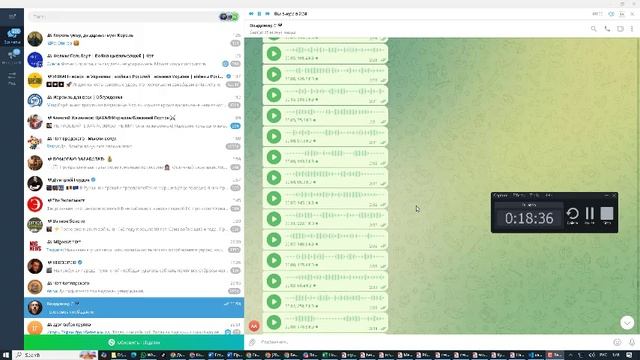
Task: Expand the system tray hidden icons chevron
Action: [x=570, y=355]
